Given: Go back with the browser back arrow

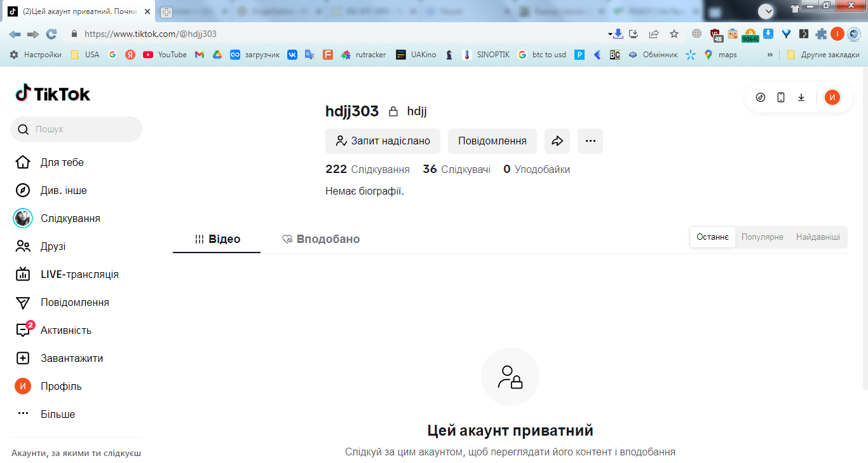Looking at the screenshot, I should coord(15,34).
